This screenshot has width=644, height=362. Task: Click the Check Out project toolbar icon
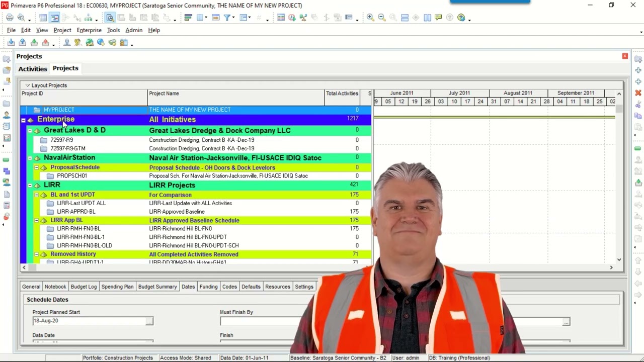tap(11, 43)
